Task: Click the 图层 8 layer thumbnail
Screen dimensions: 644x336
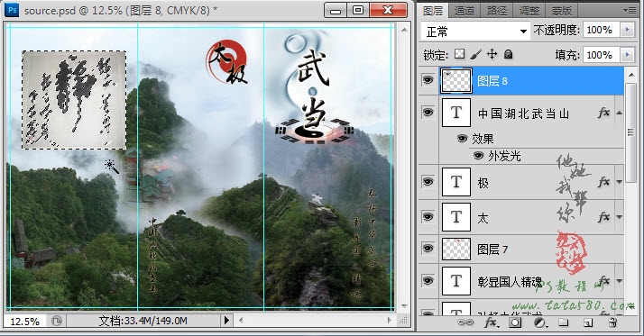Action: pos(456,80)
